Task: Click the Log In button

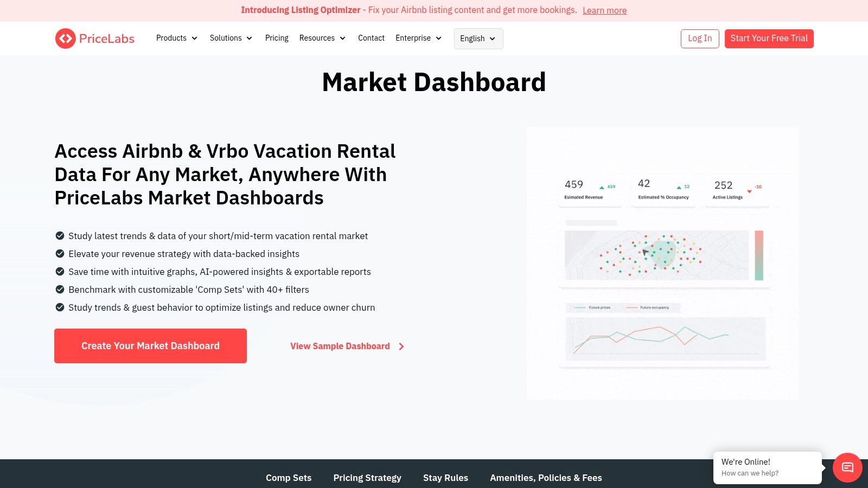Action: [700, 38]
